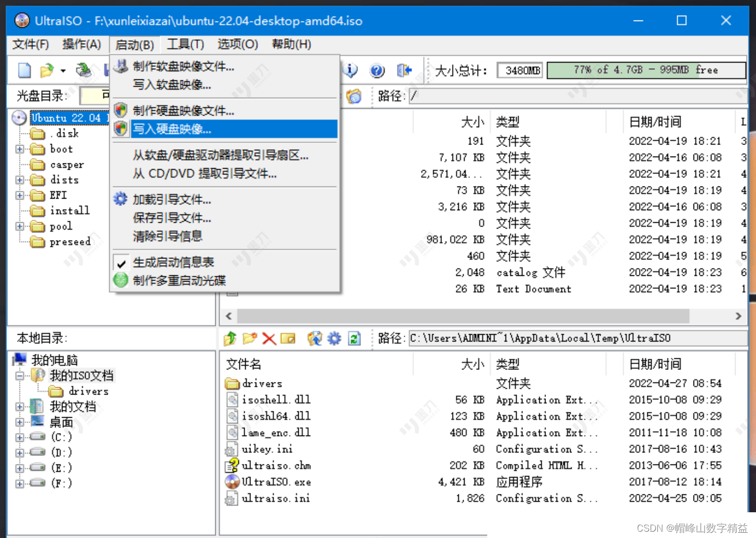Viewport: 756px width, 538px height.
Task: Click the 77% of 4.7GB capacity bar
Action: click(x=646, y=70)
